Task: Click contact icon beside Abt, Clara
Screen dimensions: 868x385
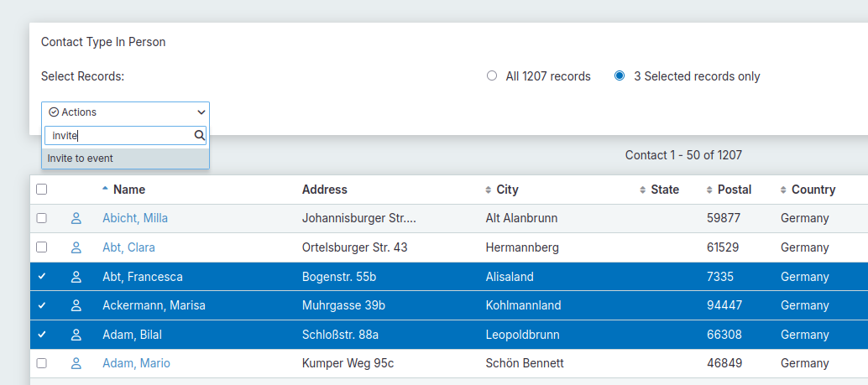Action: (76, 247)
